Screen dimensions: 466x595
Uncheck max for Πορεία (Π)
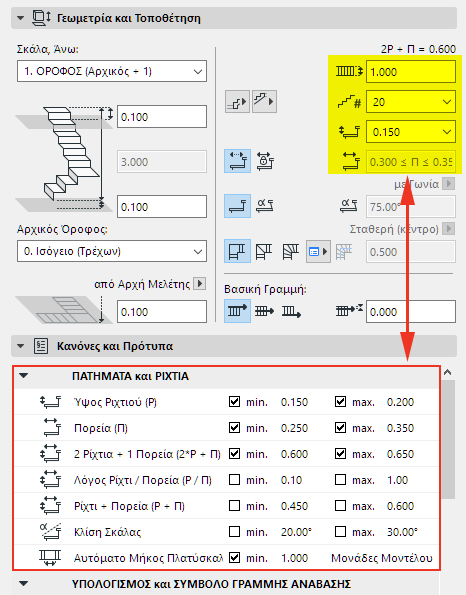340,428
